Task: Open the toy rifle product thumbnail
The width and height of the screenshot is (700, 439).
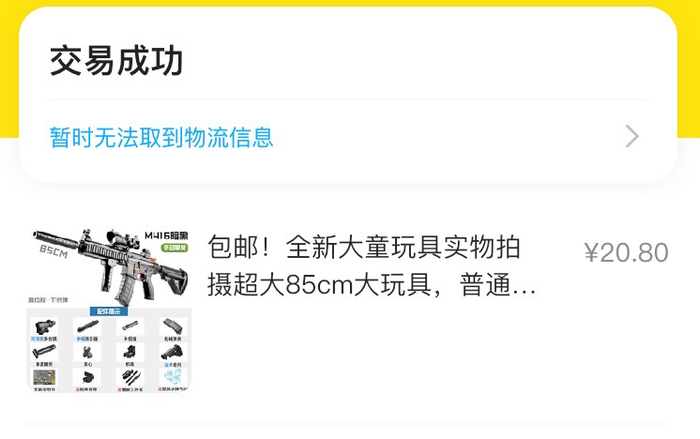Action: (109, 310)
